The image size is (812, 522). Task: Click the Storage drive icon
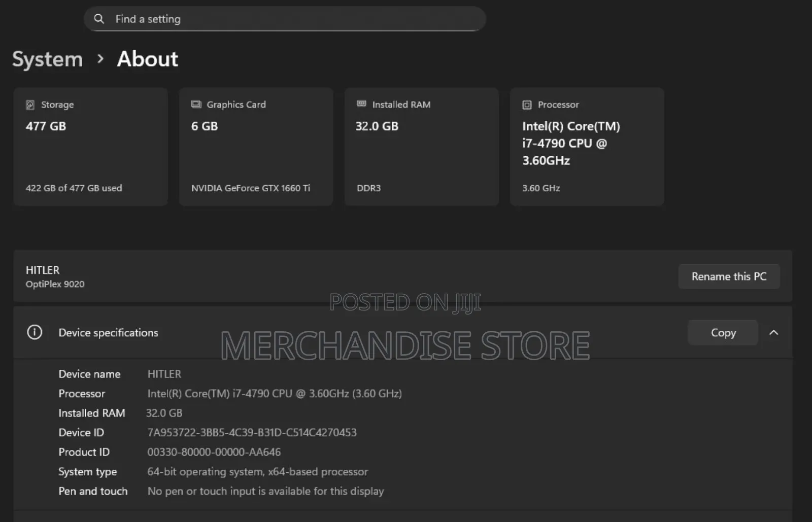click(30, 105)
